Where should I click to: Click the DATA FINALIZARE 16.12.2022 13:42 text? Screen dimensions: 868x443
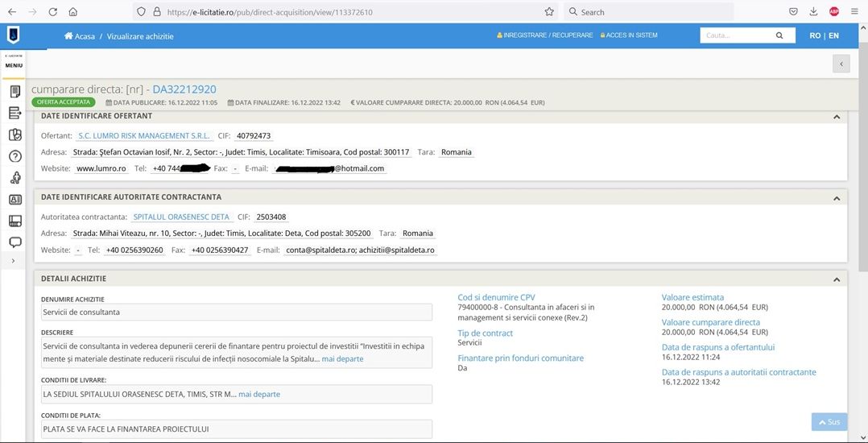[284, 102]
